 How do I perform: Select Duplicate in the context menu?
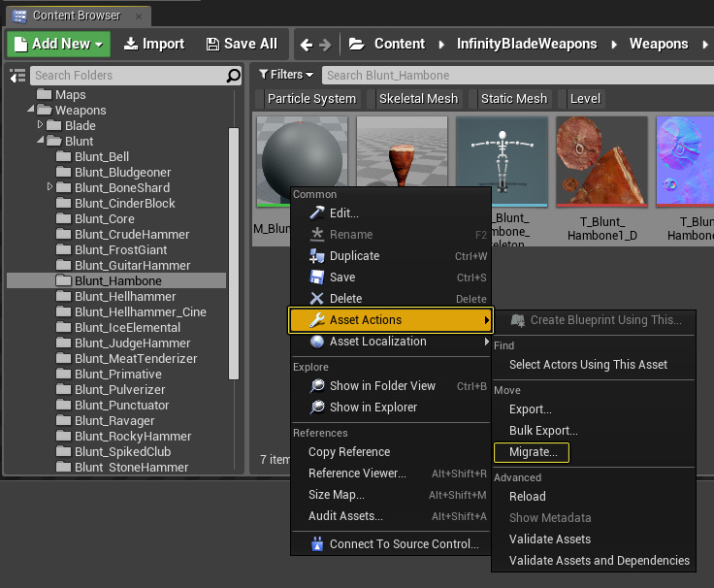coord(354,256)
